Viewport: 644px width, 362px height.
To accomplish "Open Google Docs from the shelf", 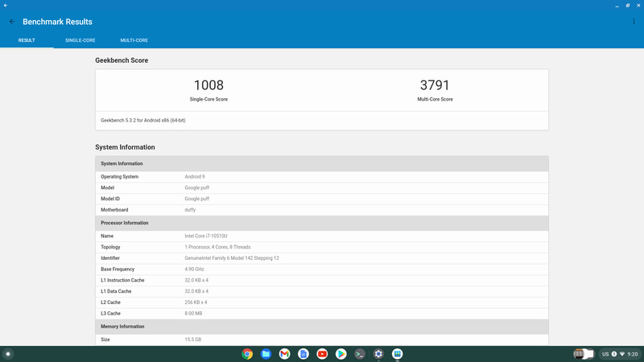I will coord(303,354).
